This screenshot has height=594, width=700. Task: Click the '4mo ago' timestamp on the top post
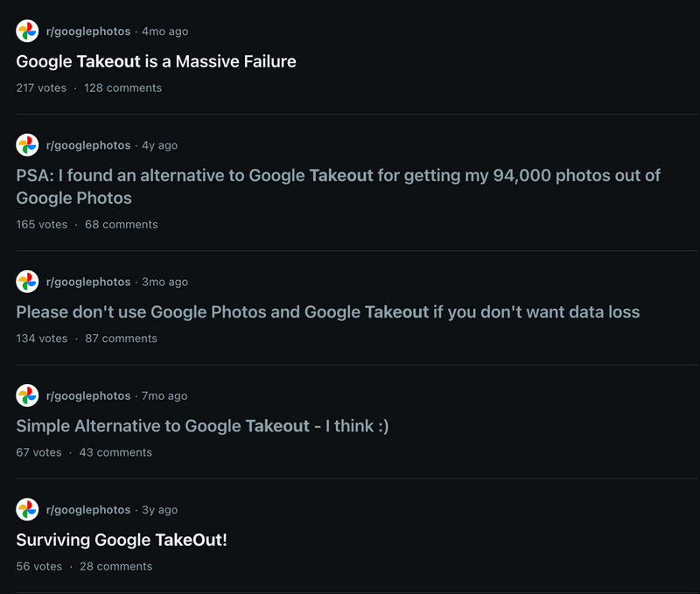point(165,30)
